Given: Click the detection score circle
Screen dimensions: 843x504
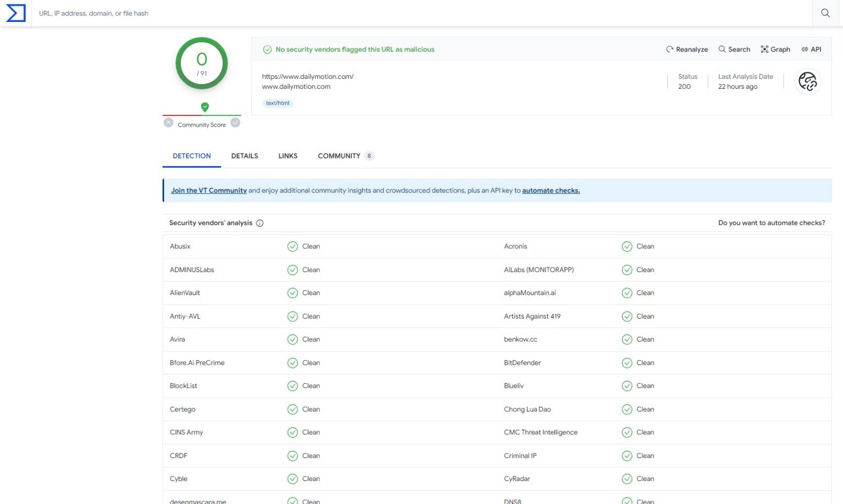Looking at the screenshot, I should point(201,63).
